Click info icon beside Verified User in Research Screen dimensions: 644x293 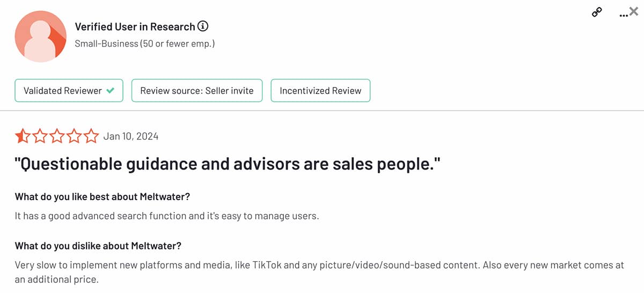click(x=203, y=26)
